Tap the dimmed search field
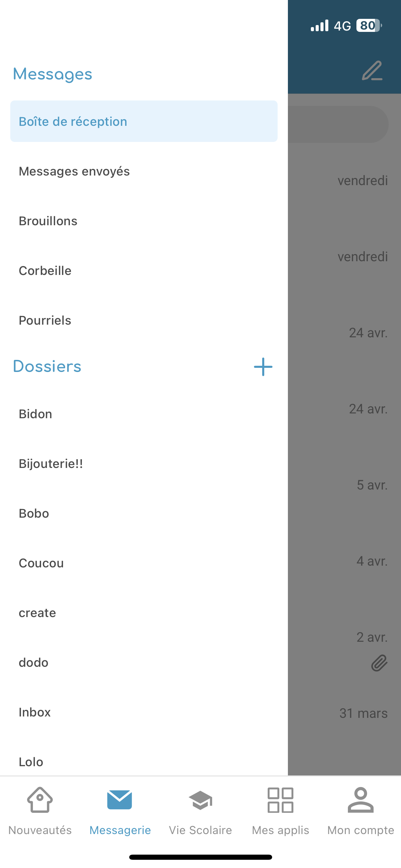 pyautogui.click(x=338, y=124)
